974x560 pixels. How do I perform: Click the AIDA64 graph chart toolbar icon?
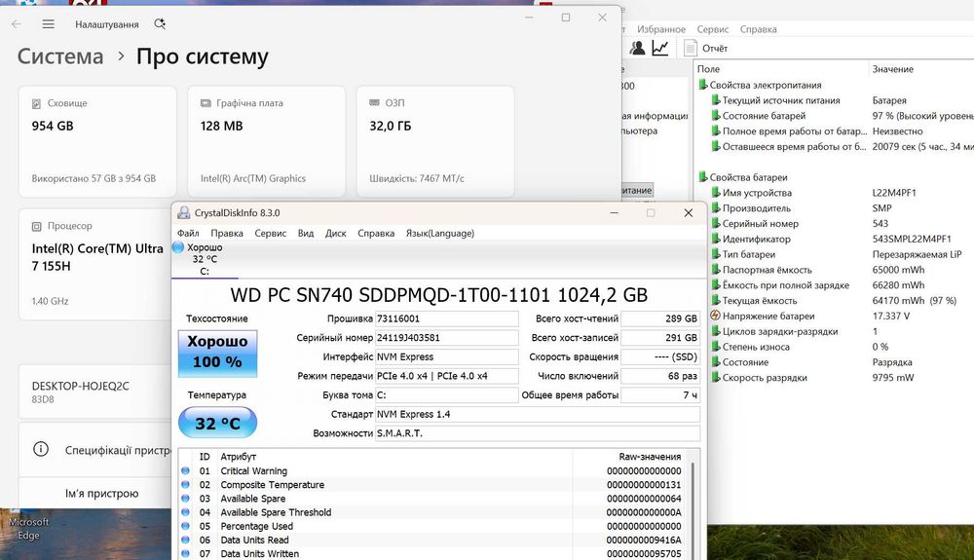pos(660,48)
